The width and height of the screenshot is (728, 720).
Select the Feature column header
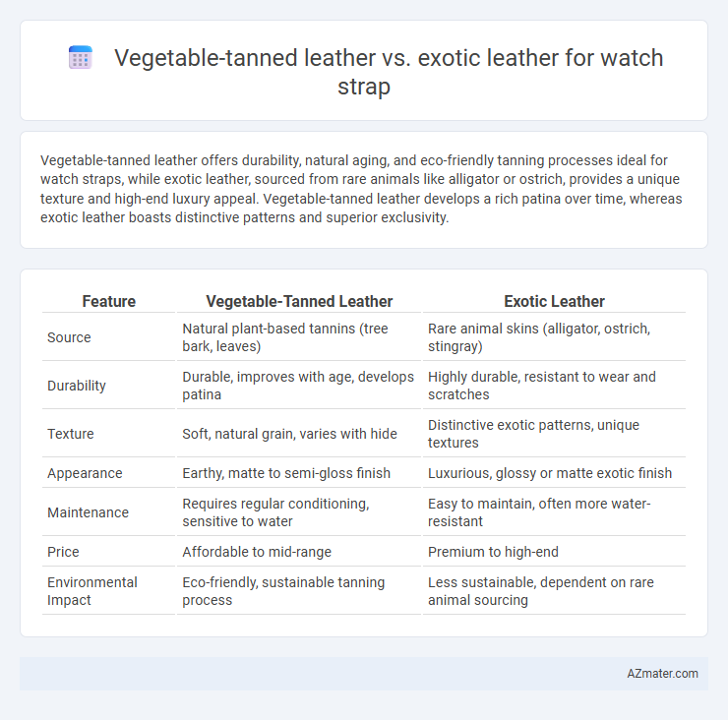pos(108,301)
